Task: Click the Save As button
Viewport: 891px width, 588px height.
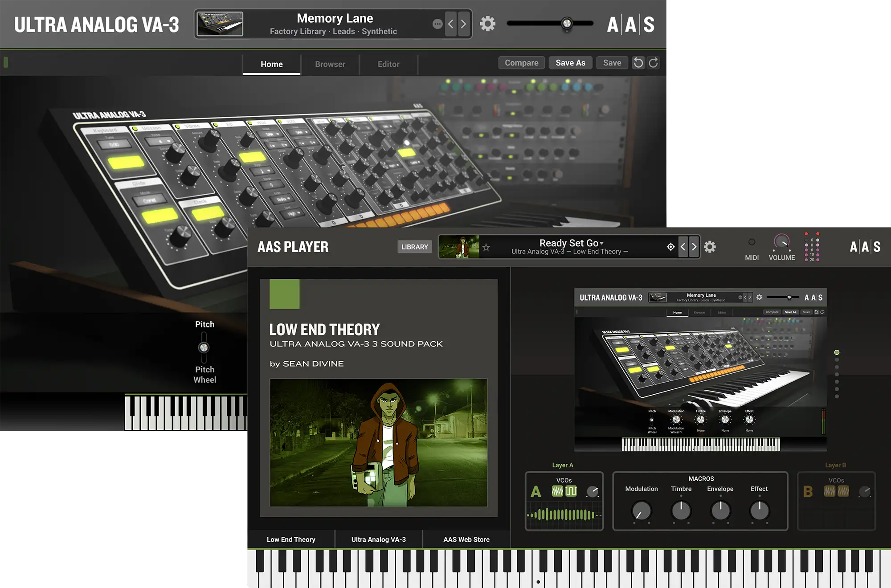Action: pyautogui.click(x=570, y=63)
